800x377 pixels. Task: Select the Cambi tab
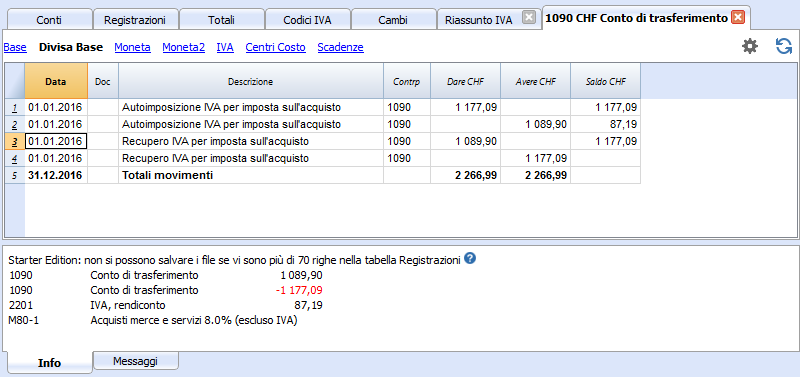(393, 20)
